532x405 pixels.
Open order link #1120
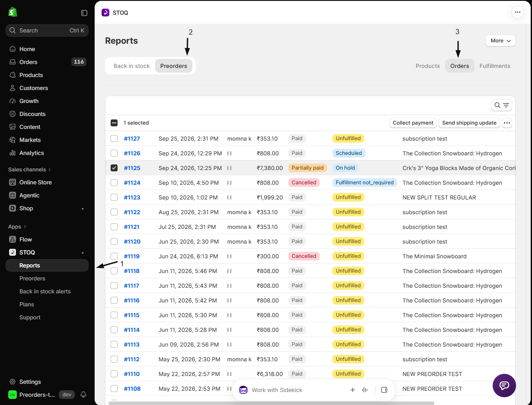click(x=132, y=241)
